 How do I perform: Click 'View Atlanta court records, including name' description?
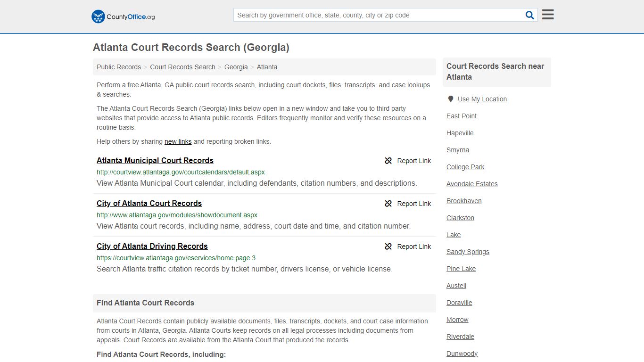coord(254,226)
